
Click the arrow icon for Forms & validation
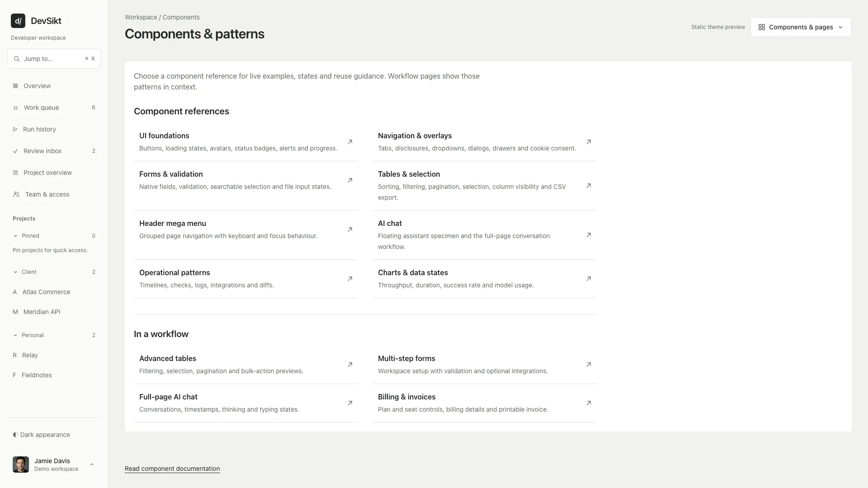tap(350, 180)
